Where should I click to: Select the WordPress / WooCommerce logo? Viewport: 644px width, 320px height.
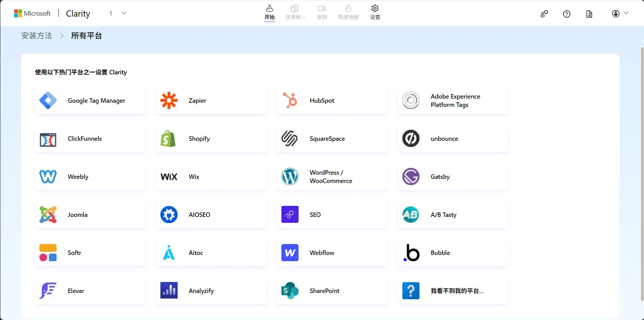tap(290, 177)
